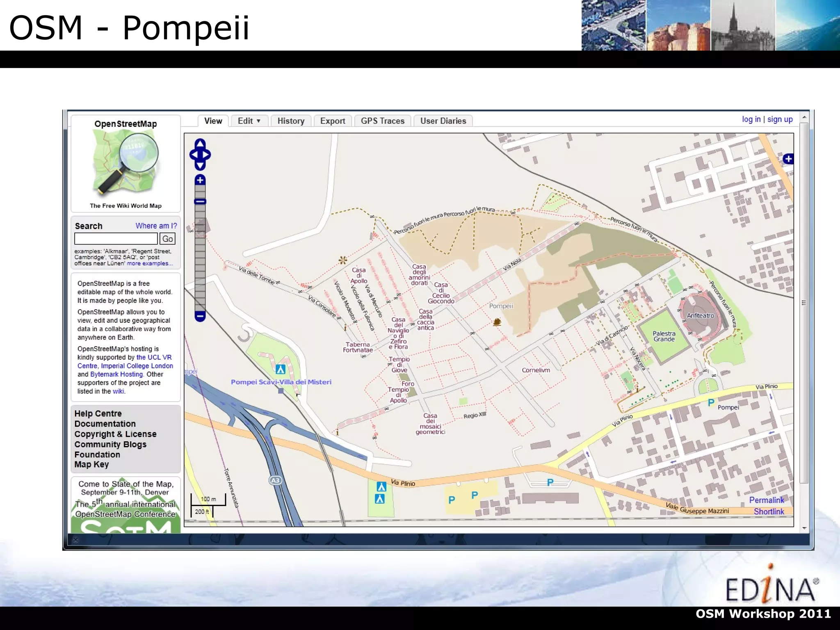Click the Go search button

coord(167,239)
